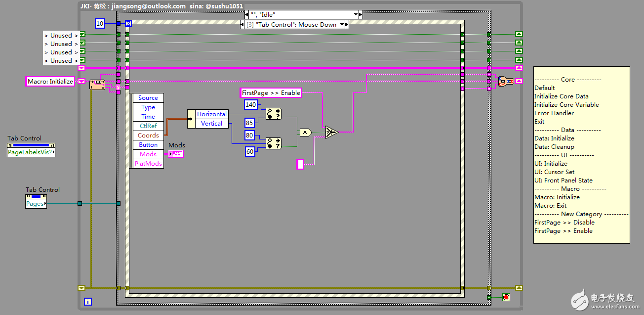This screenshot has height=315, width=644.
Task: Select the CtlRef event data item
Action: click(148, 126)
